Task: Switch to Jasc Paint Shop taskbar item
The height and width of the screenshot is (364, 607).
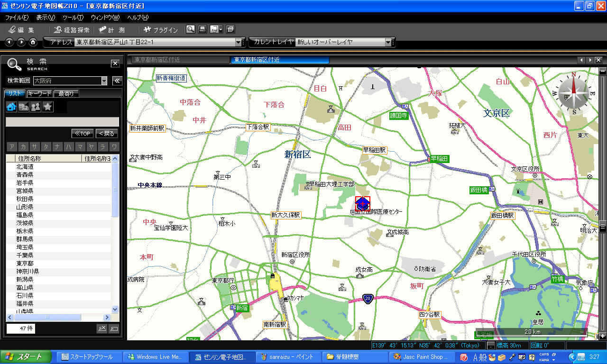Action: pyautogui.click(x=422, y=357)
